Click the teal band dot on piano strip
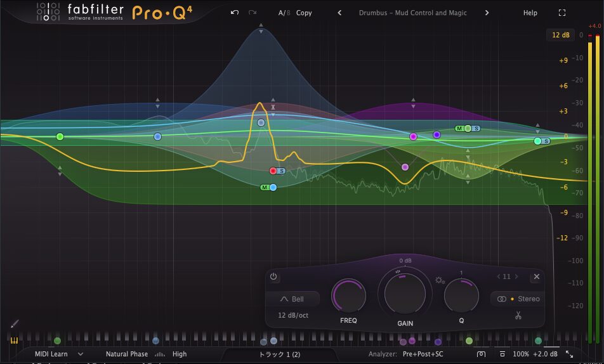Image resolution: width=604 pixels, height=364 pixels. coord(539,341)
